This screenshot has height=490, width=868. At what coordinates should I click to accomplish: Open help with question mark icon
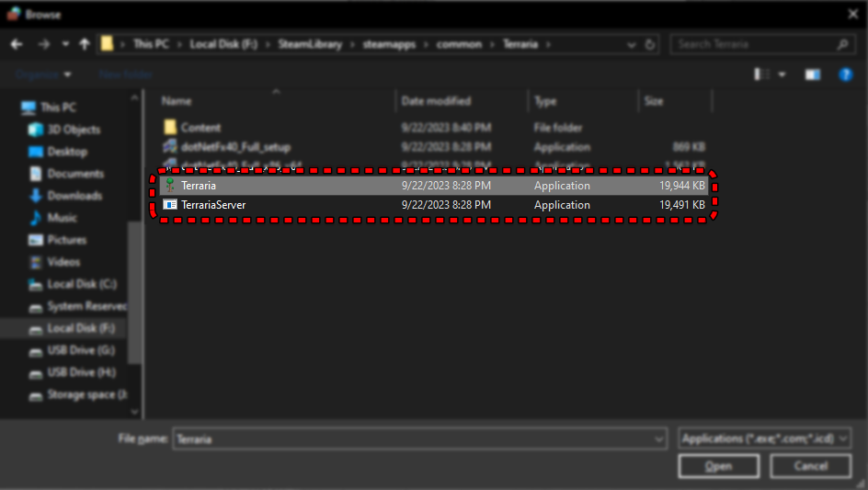845,74
